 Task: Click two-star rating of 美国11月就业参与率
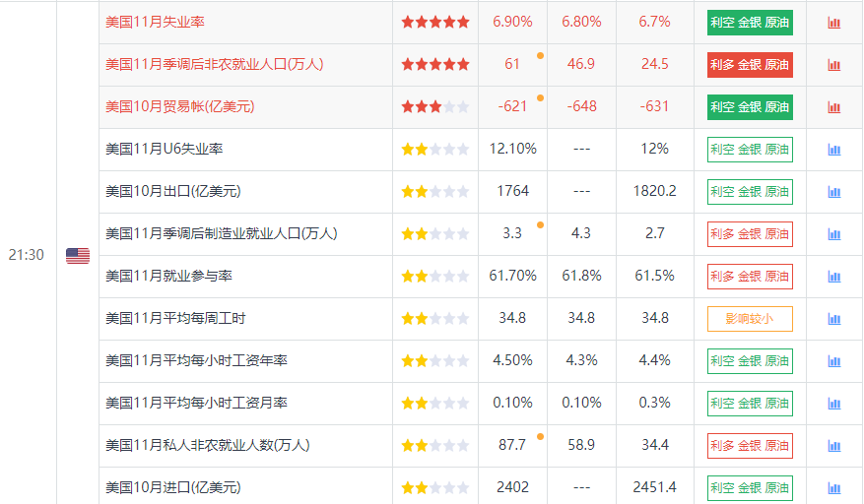click(x=435, y=276)
